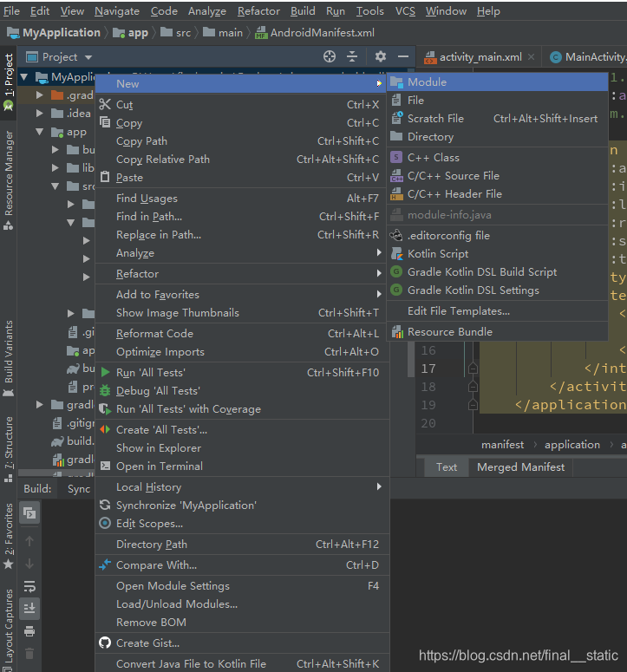627x672 pixels.
Task: Toggle the 1: Project side tab
Action: click(x=9, y=82)
